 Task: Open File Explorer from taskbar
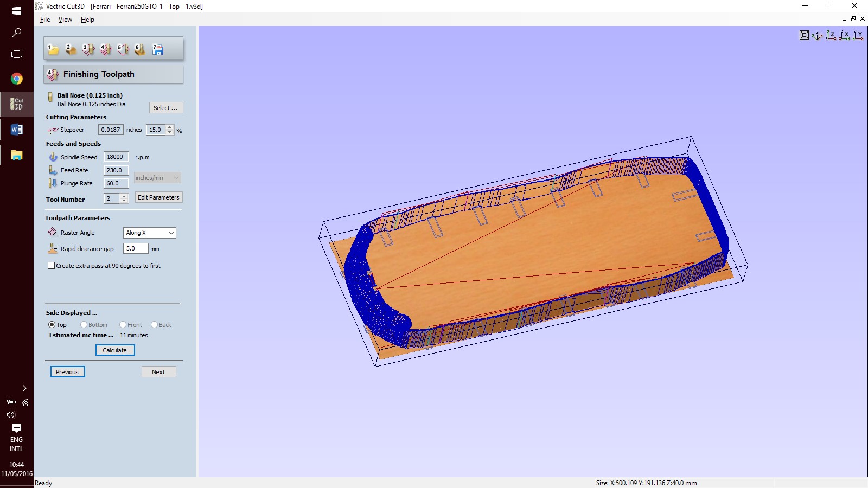pyautogui.click(x=17, y=155)
